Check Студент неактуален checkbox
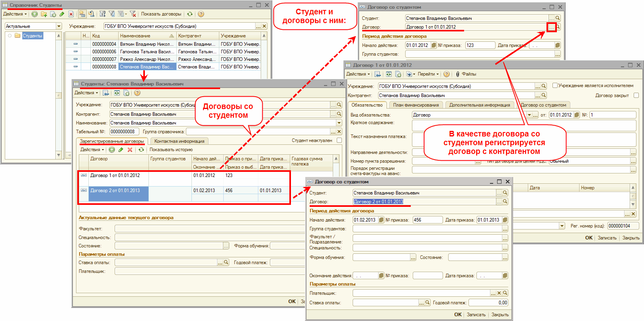Image resolution: width=644 pixels, height=321 pixels. coord(339,140)
